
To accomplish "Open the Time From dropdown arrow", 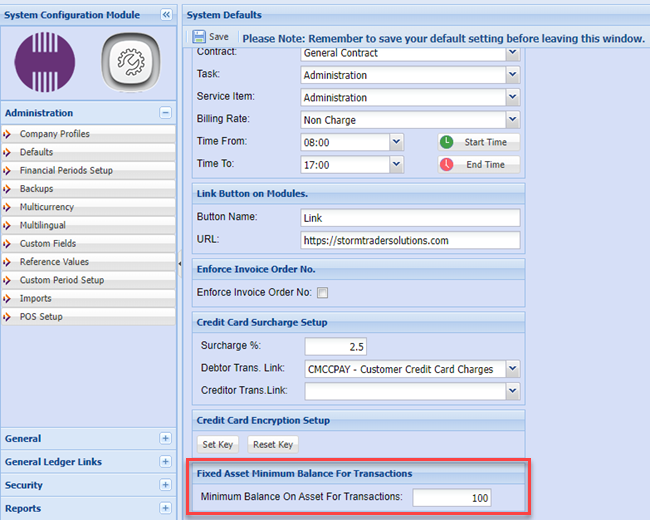I will tap(396, 142).
